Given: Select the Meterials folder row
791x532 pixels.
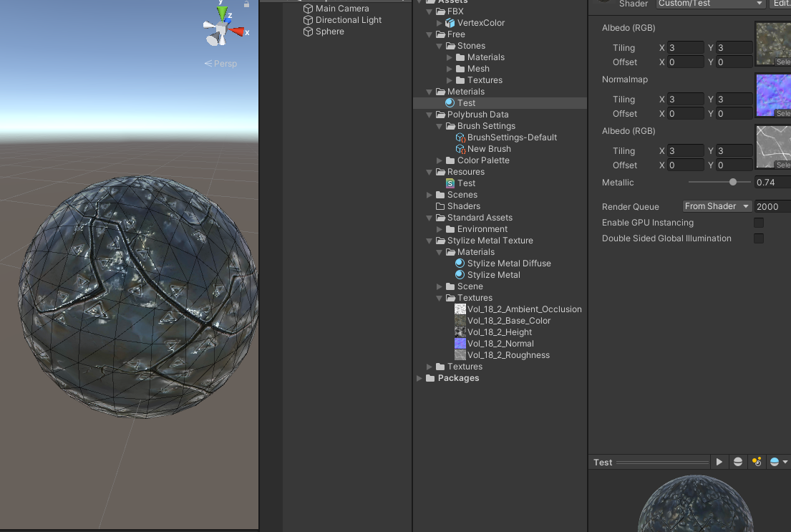Looking at the screenshot, I should [500, 92].
